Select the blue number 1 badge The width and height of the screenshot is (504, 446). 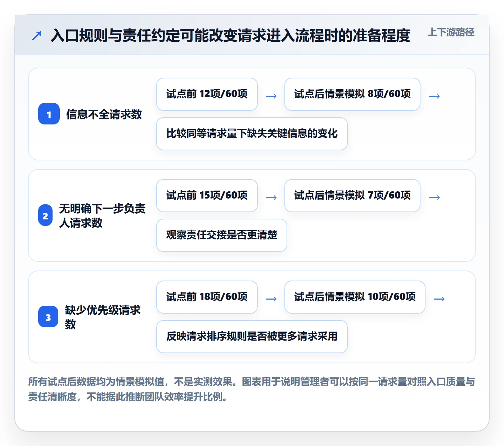(49, 114)
